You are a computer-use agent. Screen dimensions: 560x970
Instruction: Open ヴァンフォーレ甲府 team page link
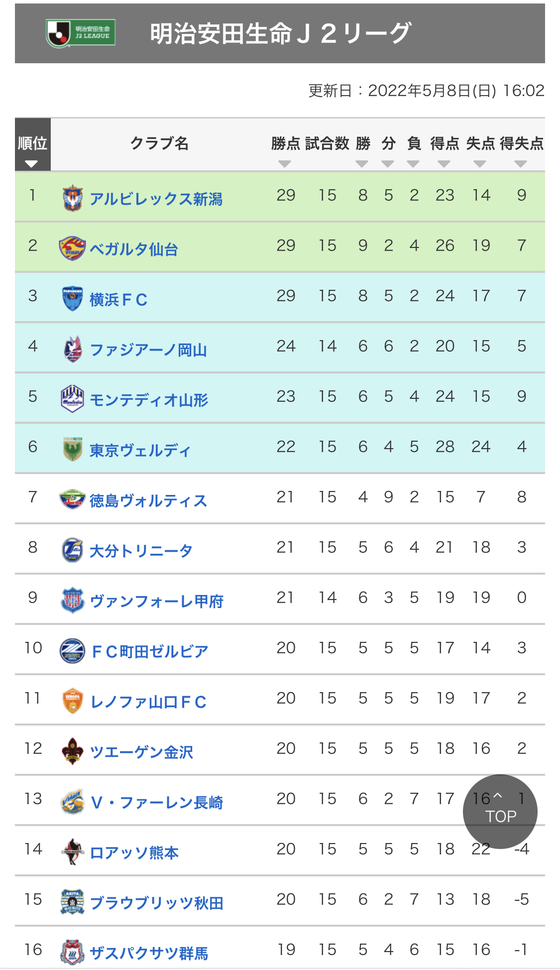pos(157,601)
